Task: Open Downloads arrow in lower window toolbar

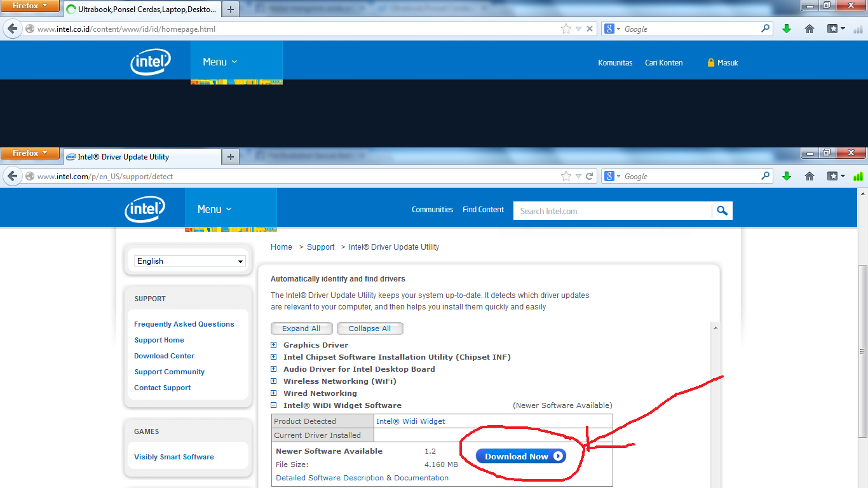Action: pyautogui.click(x=787, y=176)
